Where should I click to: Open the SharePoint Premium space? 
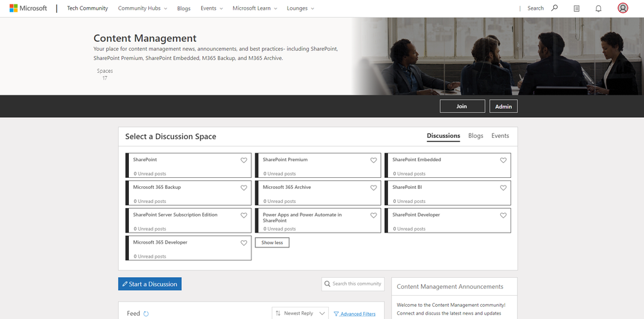[x=318, y=165]
